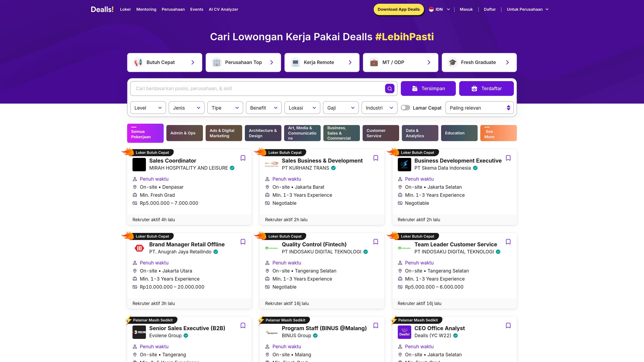
Task: Select the Data & Analytics category
Action: pos(420,133)
